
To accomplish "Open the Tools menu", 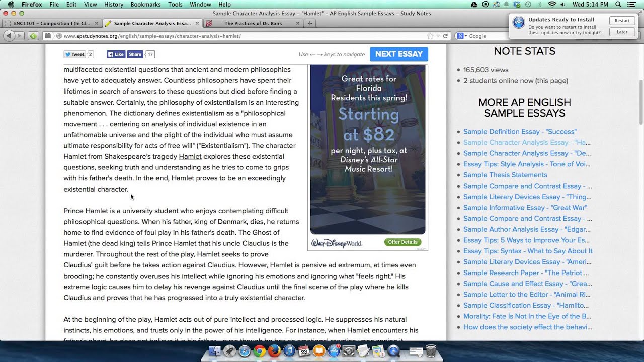I will click(175, 5).
